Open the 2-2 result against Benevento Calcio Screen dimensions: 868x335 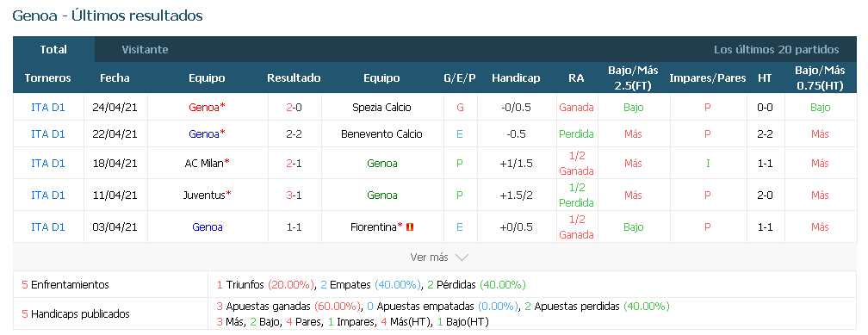click(294, 134)
